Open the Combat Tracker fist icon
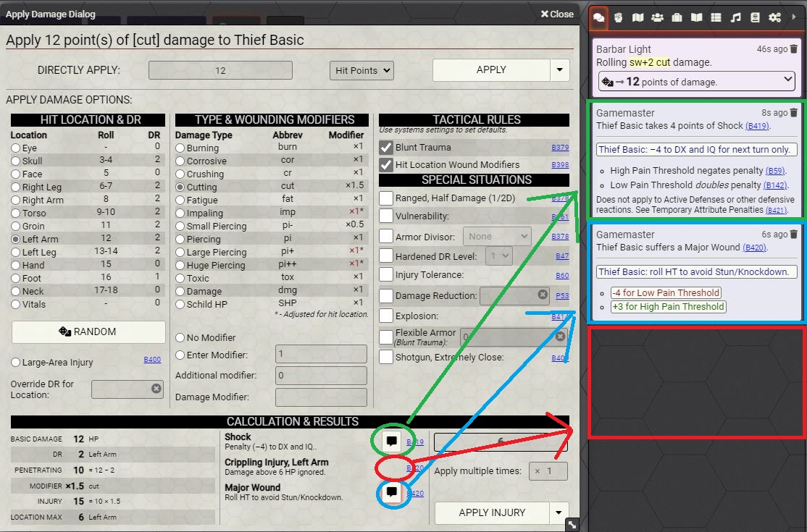The width and height of the screenshot is (807, 532). [620, 17]
